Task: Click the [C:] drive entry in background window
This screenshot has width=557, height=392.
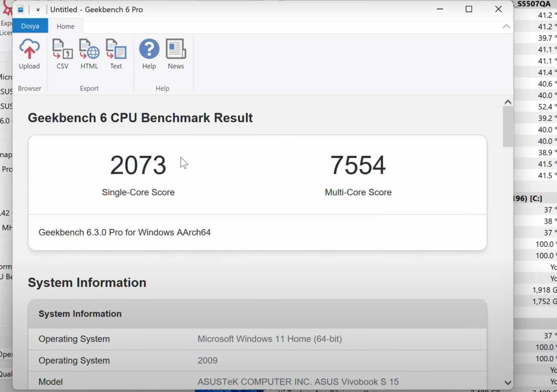Action: [x=536, y=198]
